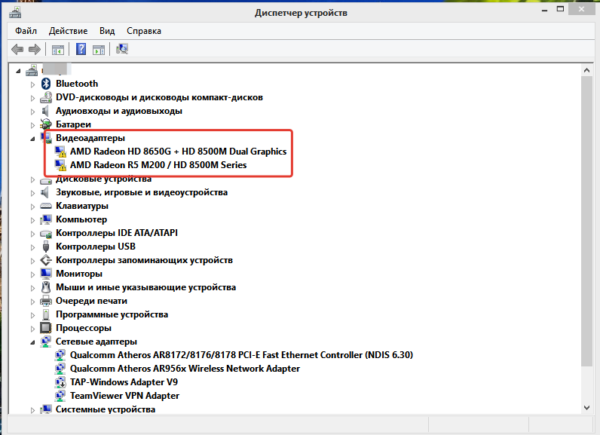
Task: Select TAP-Windows Adapter V9 label
Action: pyautogui.click(x=124, y=382)
